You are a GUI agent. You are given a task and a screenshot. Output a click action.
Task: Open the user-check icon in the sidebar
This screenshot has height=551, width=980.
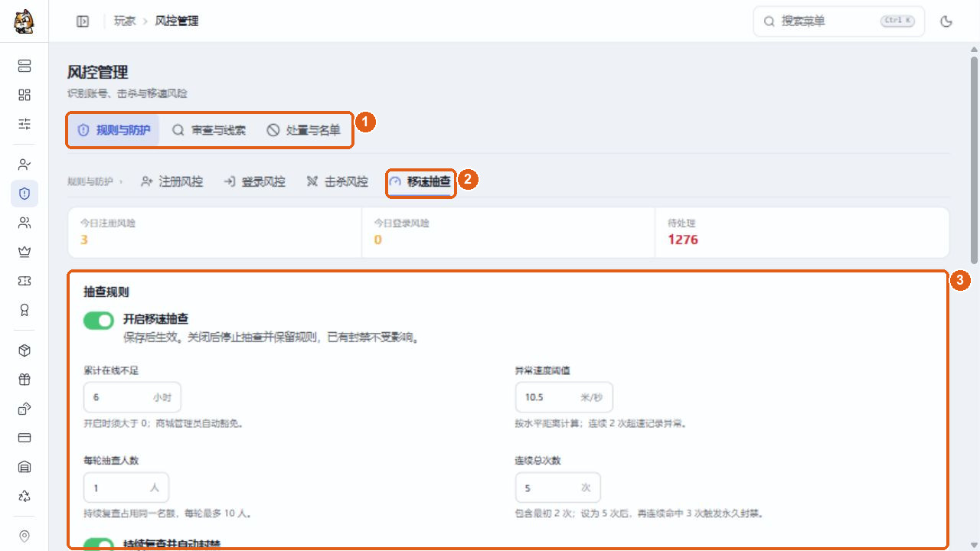(24, 165)
